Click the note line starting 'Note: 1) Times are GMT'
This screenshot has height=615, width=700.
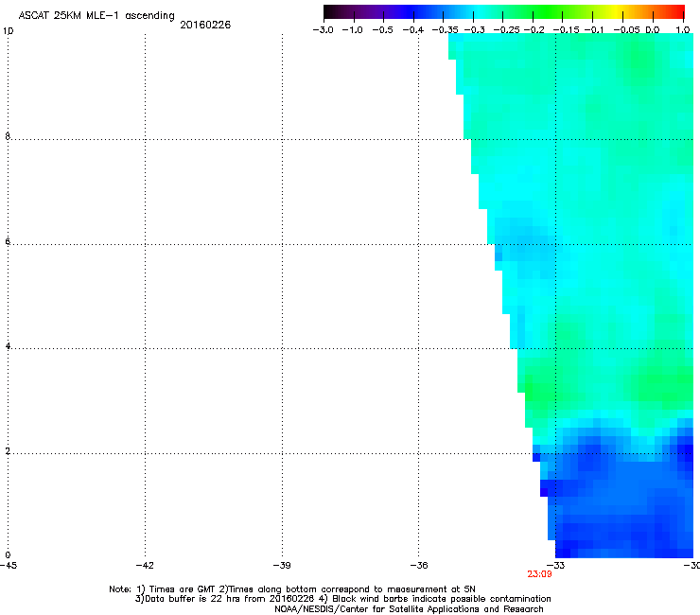tap(292, 589)
